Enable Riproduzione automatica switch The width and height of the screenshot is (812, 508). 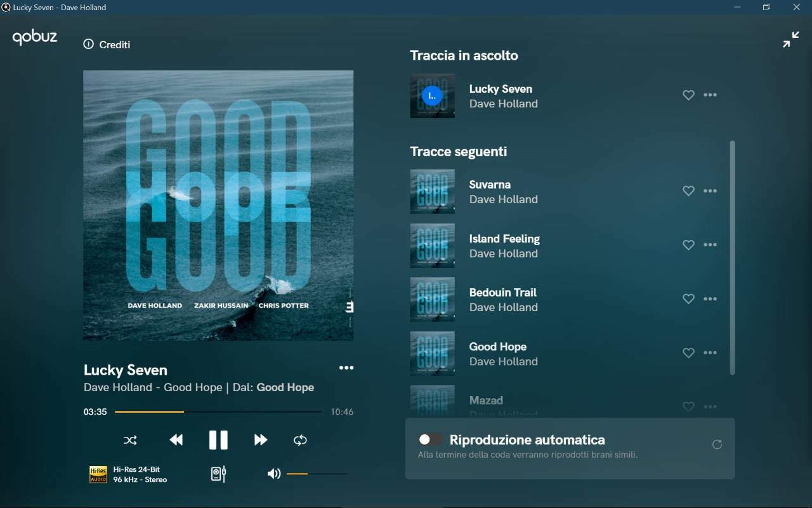point(430,439)
